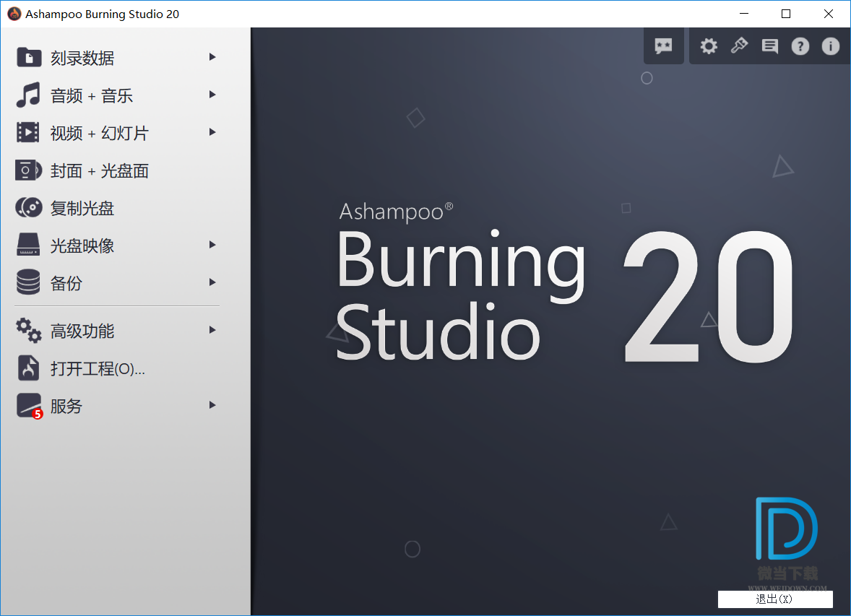The image size is (851, 616).
Task: Click the paint brush theme icon
Action: coord(738,45)
